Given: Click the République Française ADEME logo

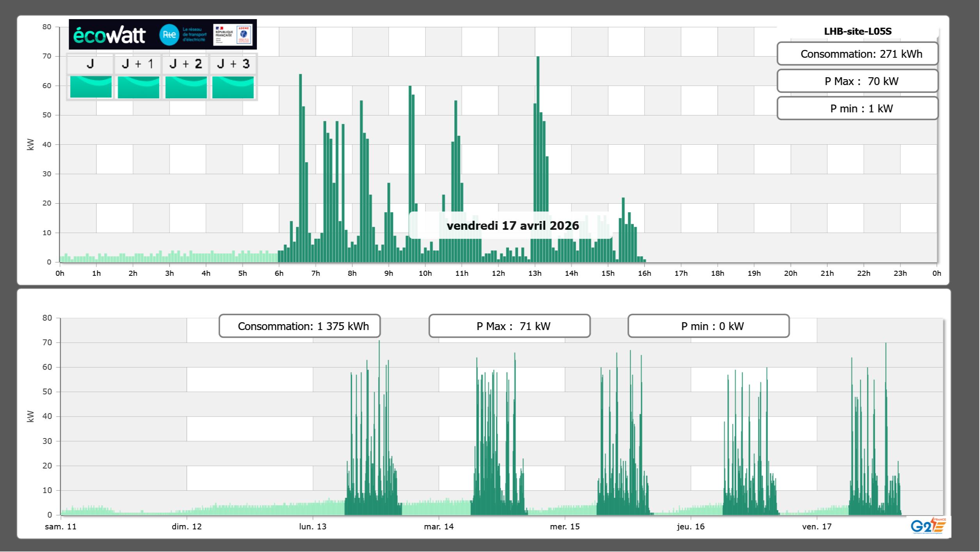Looking at the screenshot, I should pyautogui.click(x=233, y=35).
